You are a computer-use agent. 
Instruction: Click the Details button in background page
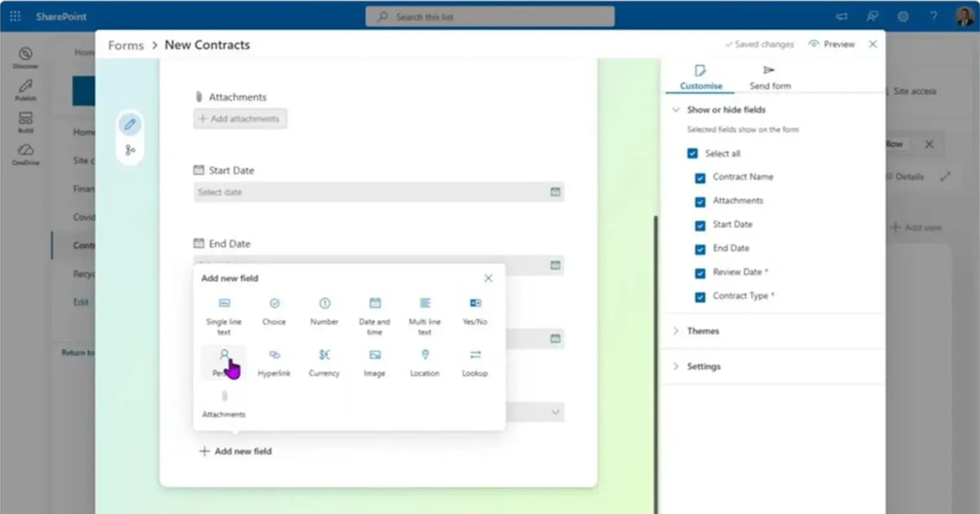[905, 177]
